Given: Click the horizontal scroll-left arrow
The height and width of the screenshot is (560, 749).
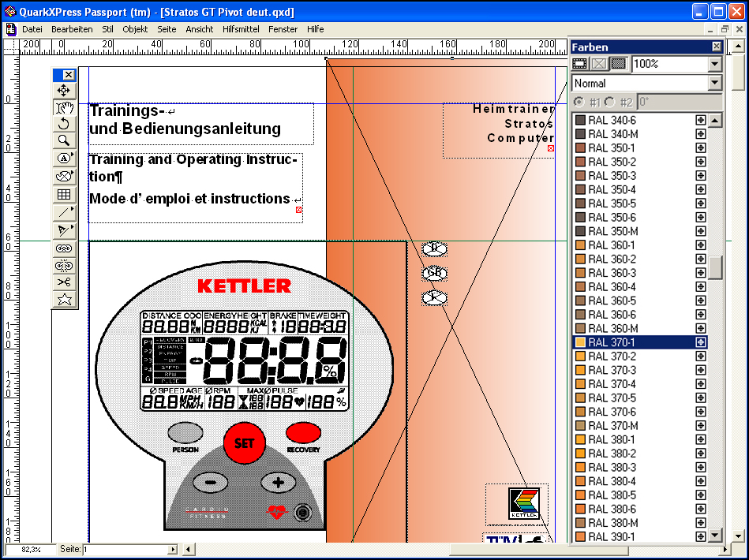Looking at the screenshot, I should pyautogui.click(x=188, y=550).
